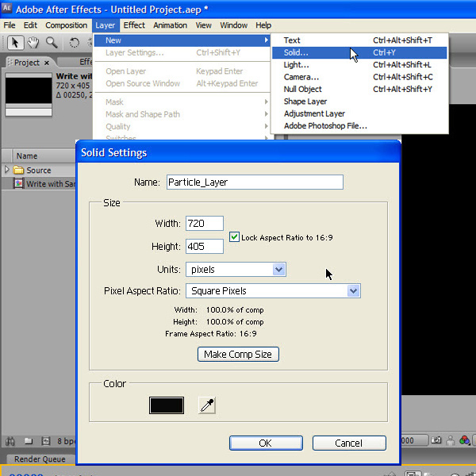Screen dimensions: 476x476
Task: Open the Animation menu
Action: (170, 25)
